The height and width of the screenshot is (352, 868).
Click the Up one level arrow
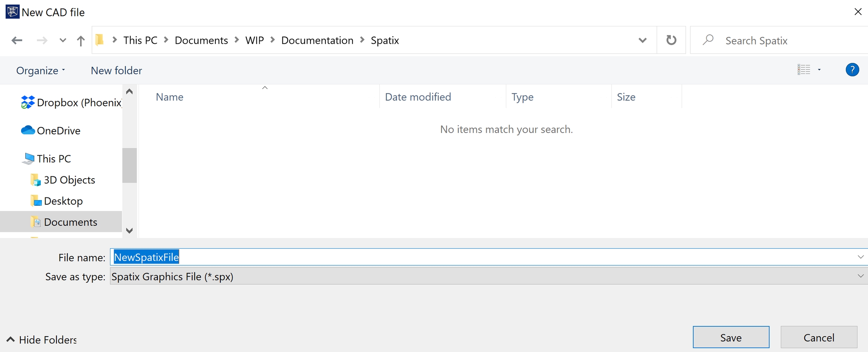coord(81,40)
